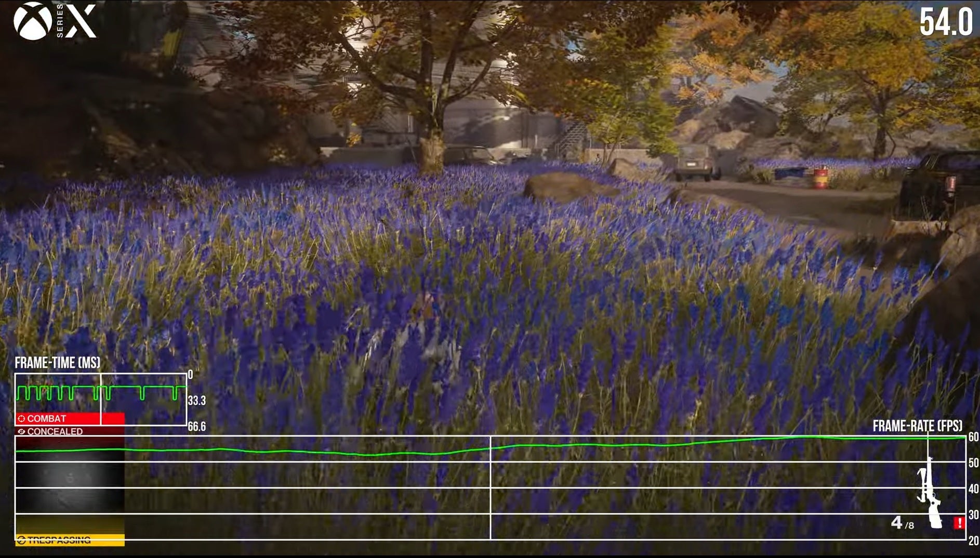
Task: Click the yellow TRESPASSING banner text
Action: coord(59,540)
